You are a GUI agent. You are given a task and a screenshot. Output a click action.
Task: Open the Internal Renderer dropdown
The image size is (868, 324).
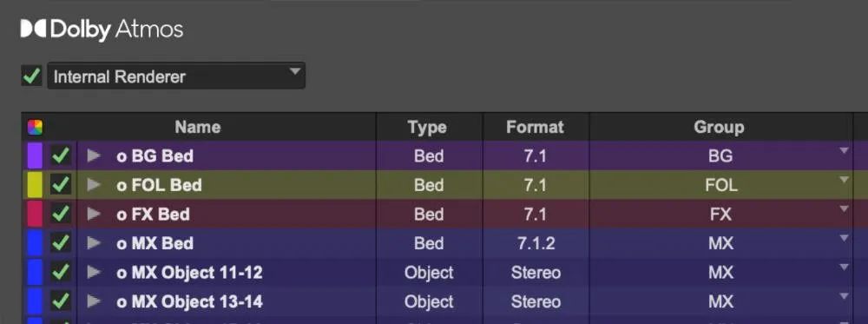[176, 76]
